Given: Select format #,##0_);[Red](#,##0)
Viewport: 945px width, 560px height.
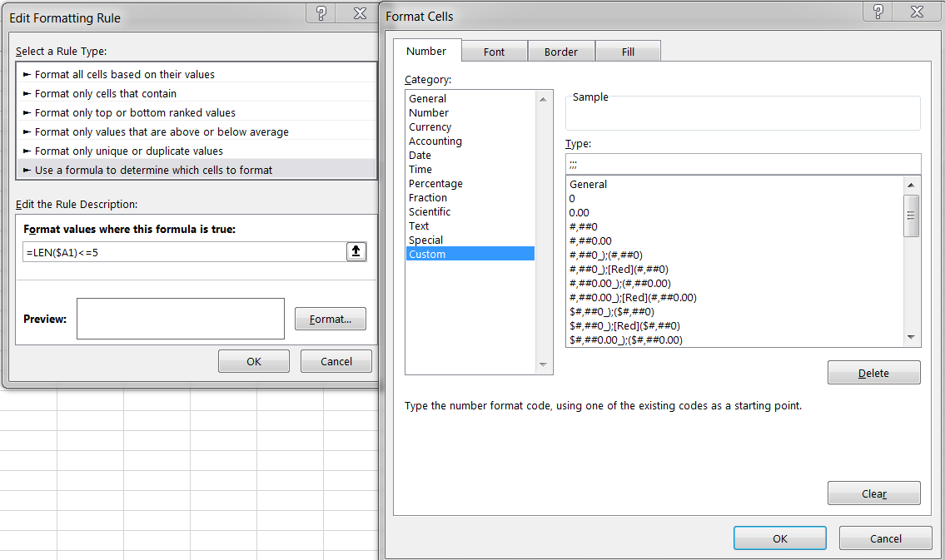Looking at the screenshot, I should [x=735, y=269].
